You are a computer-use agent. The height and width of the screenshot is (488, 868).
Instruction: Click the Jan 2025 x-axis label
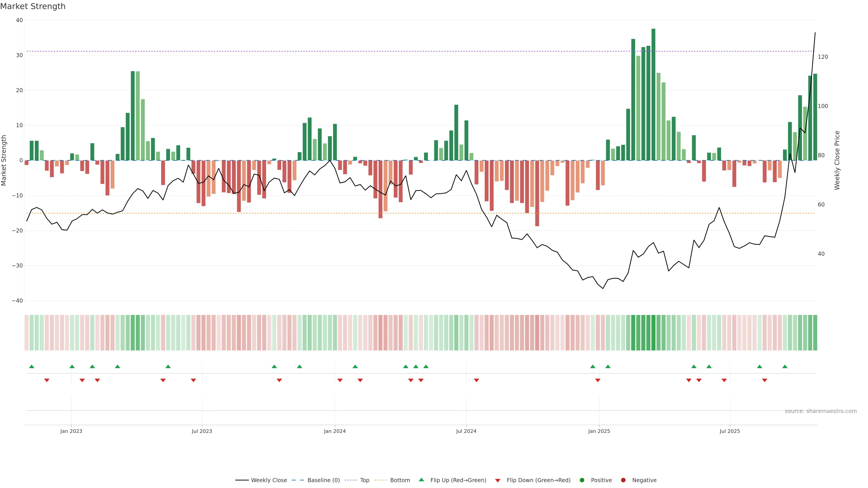pyautogui.click(x=599, y=431)
